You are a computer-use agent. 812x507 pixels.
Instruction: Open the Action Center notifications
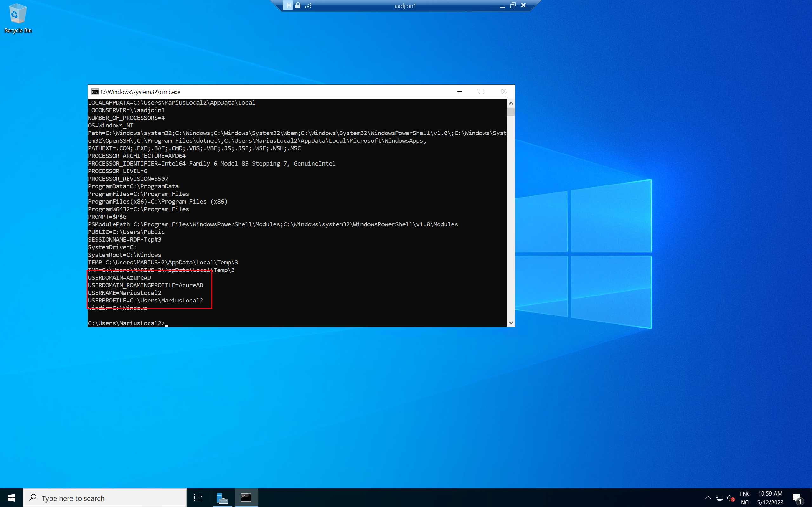(x=797, y=498)
